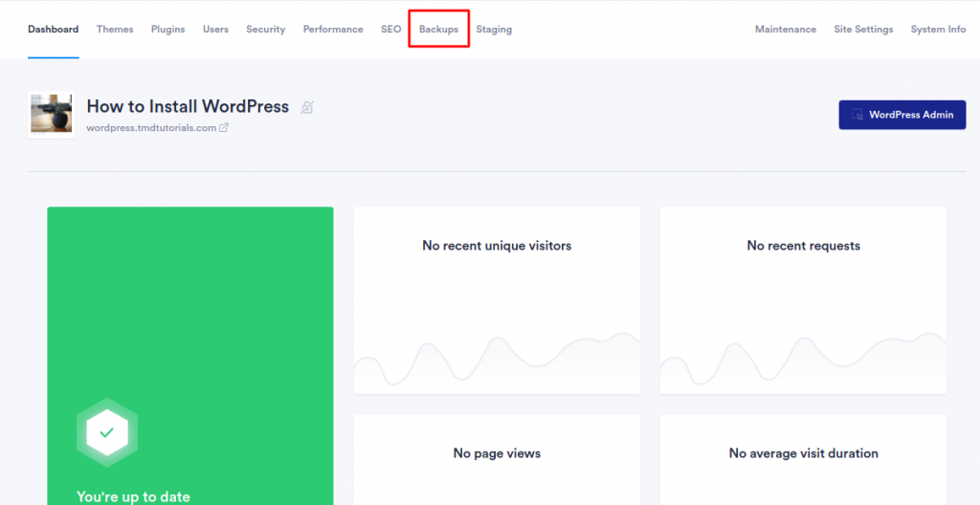Image resolution: width=980 pixels, height=505 pixels.
Task: Click the No recent unique visitors card
Action: 497,299
